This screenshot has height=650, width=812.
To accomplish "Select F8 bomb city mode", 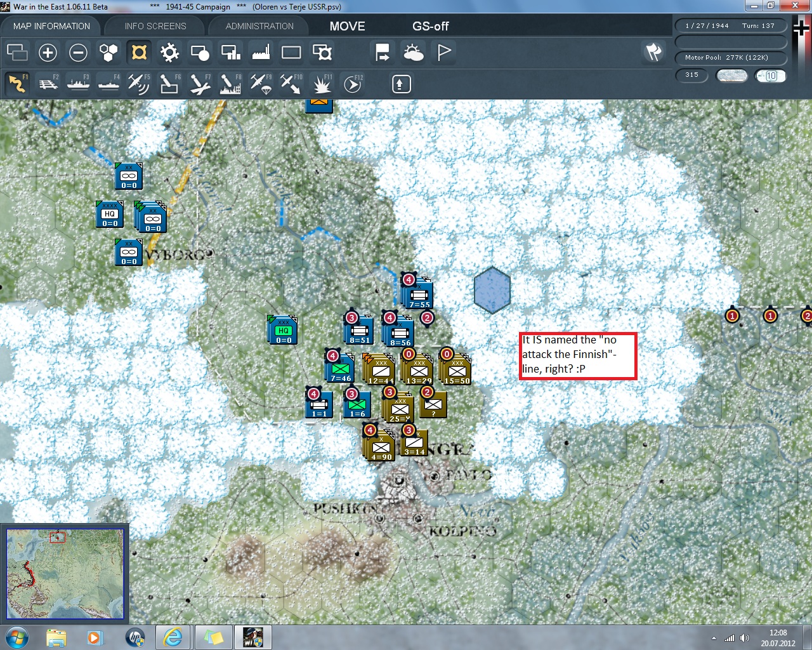I will (x=230, y=84).
